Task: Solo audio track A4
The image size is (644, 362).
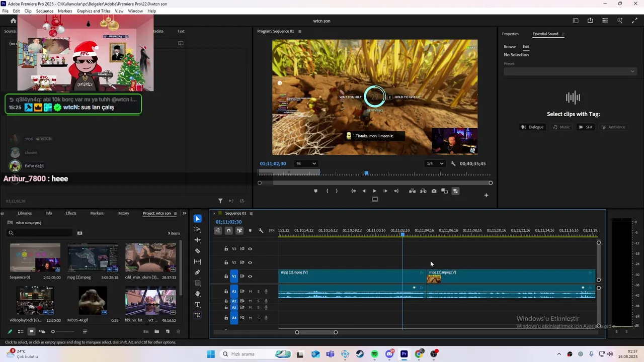Action: click(259, 318)
